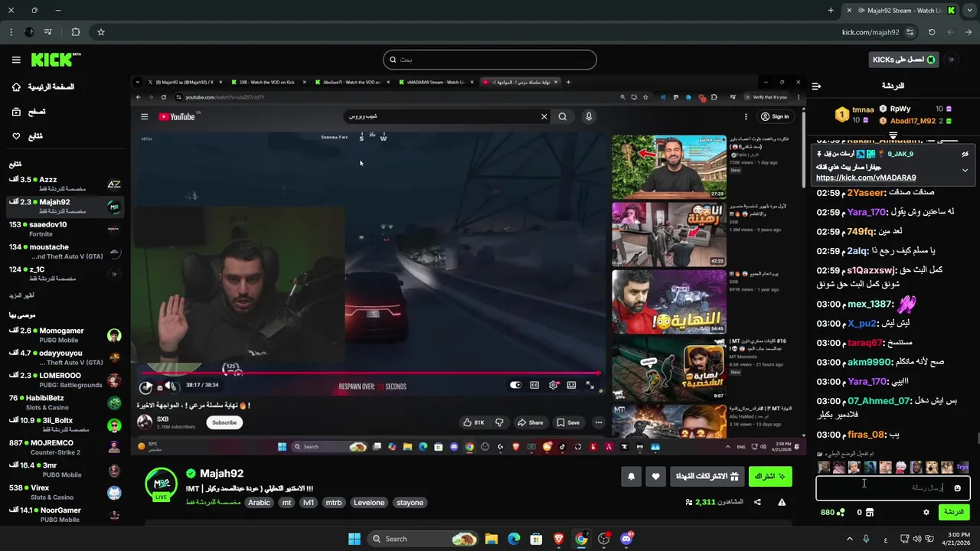Share the stream icon
The width and height of the screenshot is (980, 551).
click(x=757, y=502)
